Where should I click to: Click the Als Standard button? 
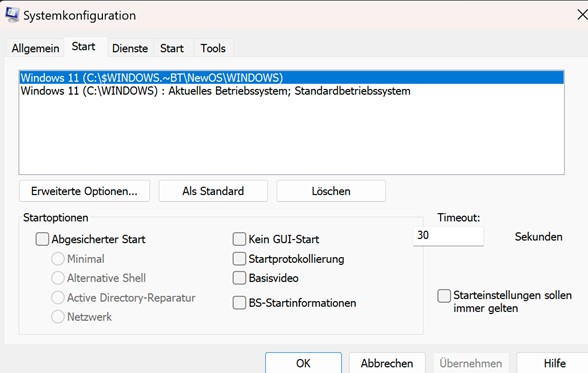[x=213, y=191]
